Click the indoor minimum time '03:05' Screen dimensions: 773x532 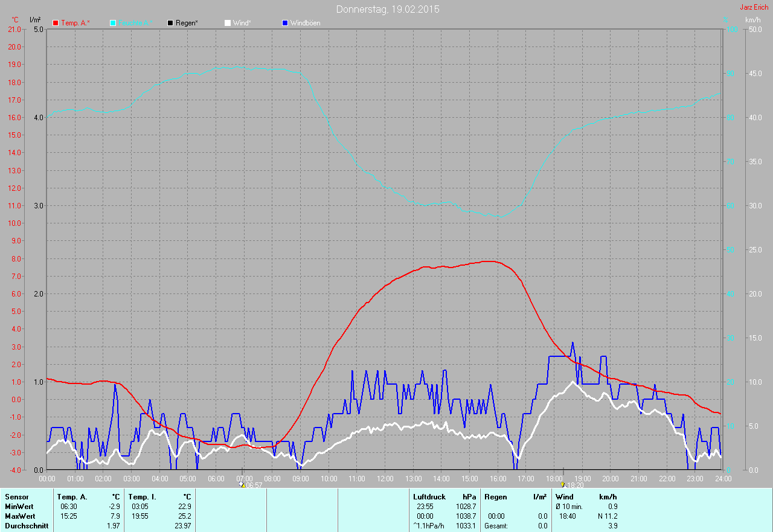[140, 507]
